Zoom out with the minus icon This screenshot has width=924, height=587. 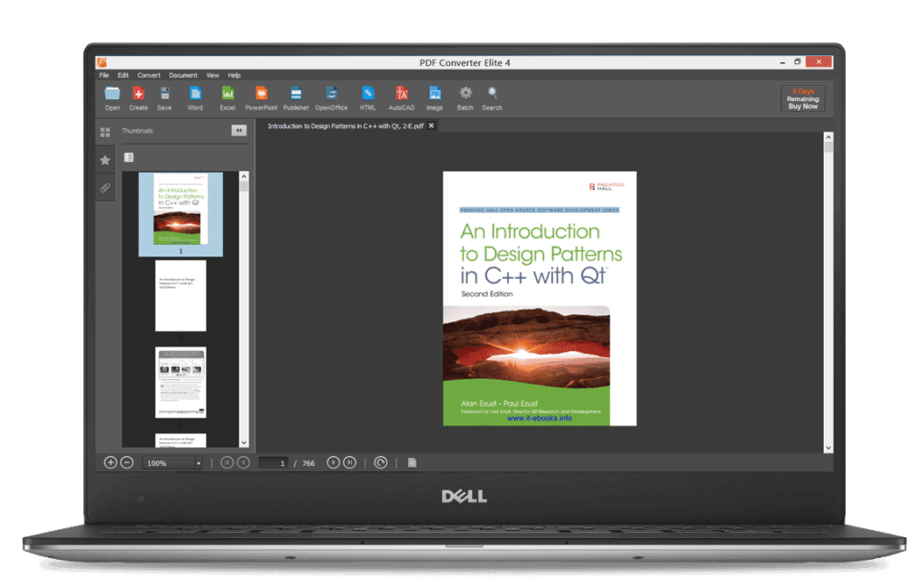pos(126,462)
